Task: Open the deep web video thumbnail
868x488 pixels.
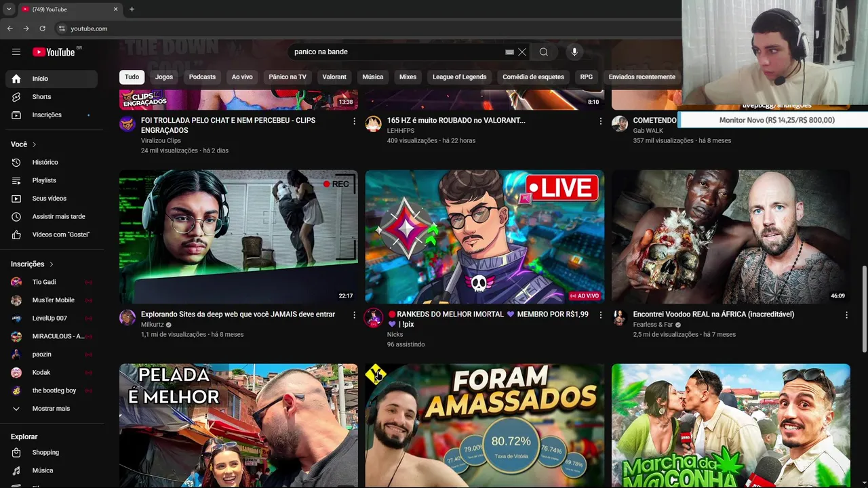Action: pos(239,237)
